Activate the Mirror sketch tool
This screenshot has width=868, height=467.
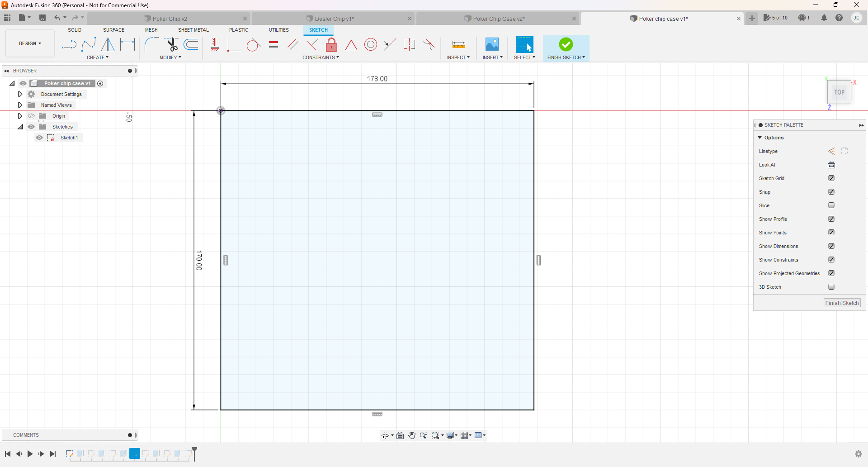[108, 44]
